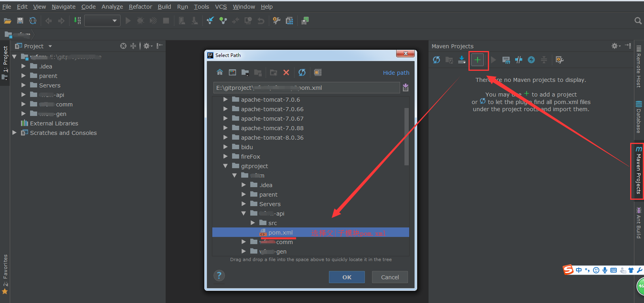Select External Libraries in Project panel

[x=54, y=123]
